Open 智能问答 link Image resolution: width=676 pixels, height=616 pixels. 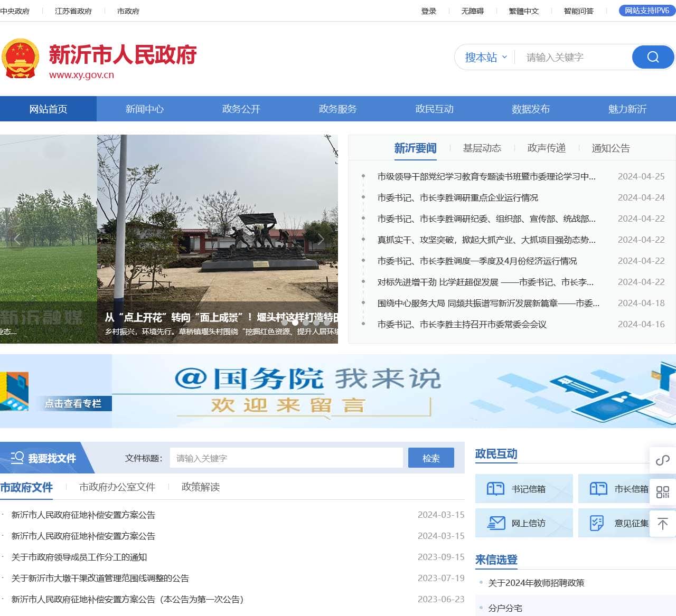click(579, 11)
